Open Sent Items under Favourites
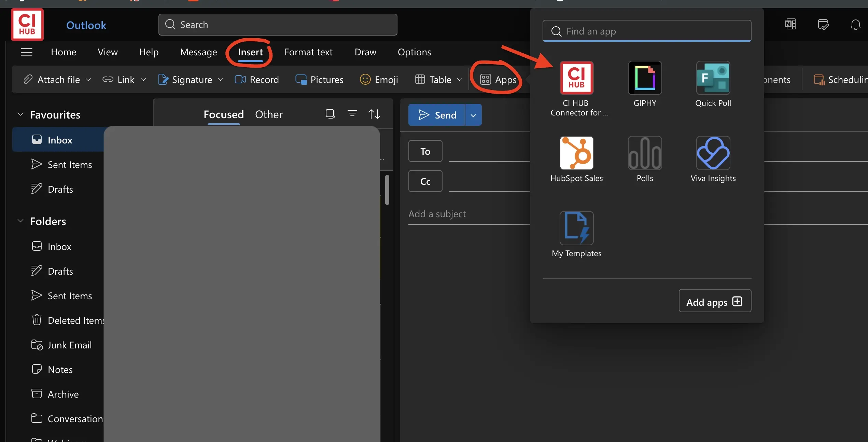The height and width of the screenshot is (442, 868). click(x=61, y=164)
